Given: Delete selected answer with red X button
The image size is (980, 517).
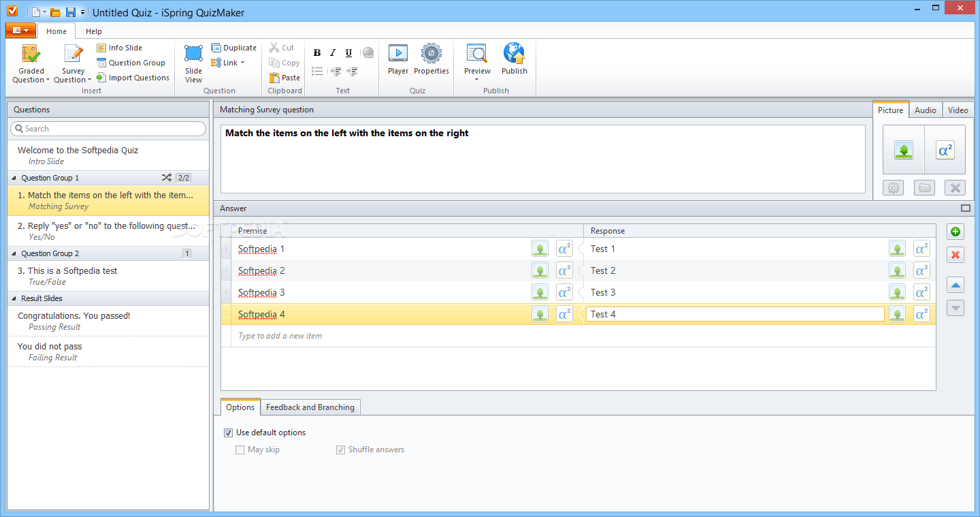Looking at the screenshot, I should point(955,255).
